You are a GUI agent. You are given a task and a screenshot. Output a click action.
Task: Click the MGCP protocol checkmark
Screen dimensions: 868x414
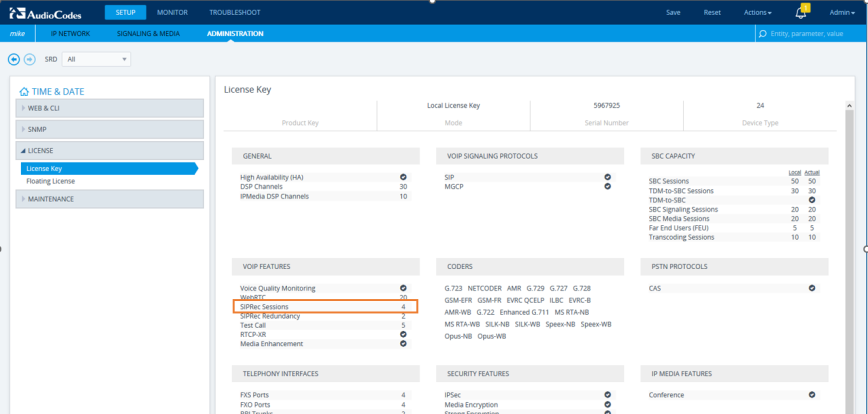coord(607,186)
